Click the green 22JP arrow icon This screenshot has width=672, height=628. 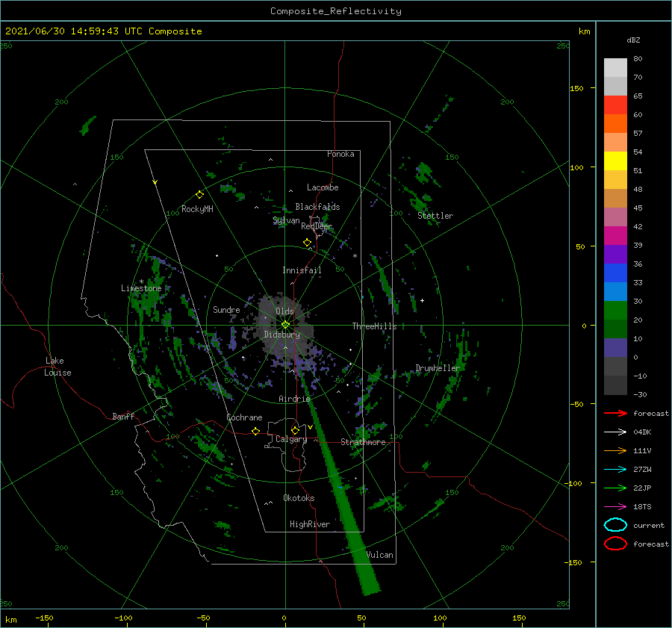tap(615, 488)
